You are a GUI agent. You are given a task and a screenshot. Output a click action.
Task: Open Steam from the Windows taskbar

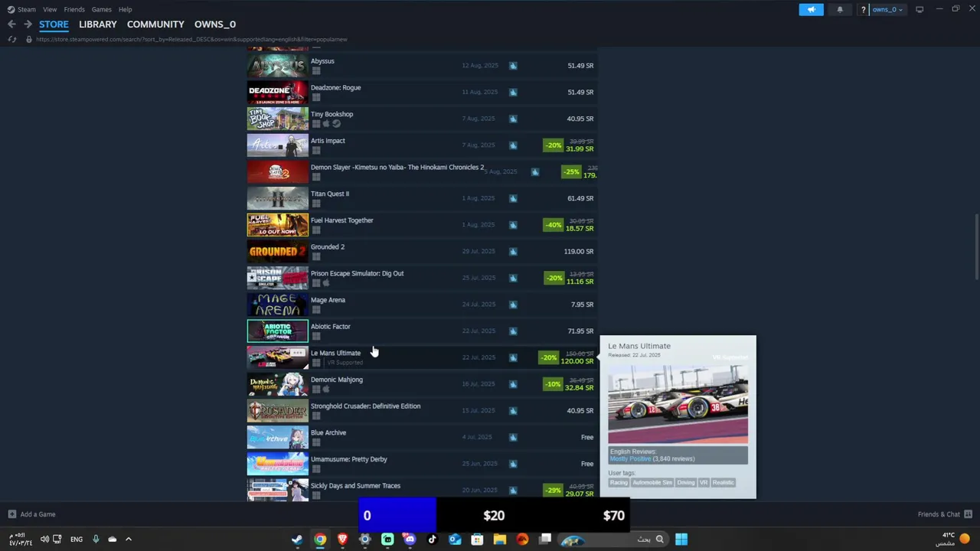pyautogui.click(x=297, y=540)
